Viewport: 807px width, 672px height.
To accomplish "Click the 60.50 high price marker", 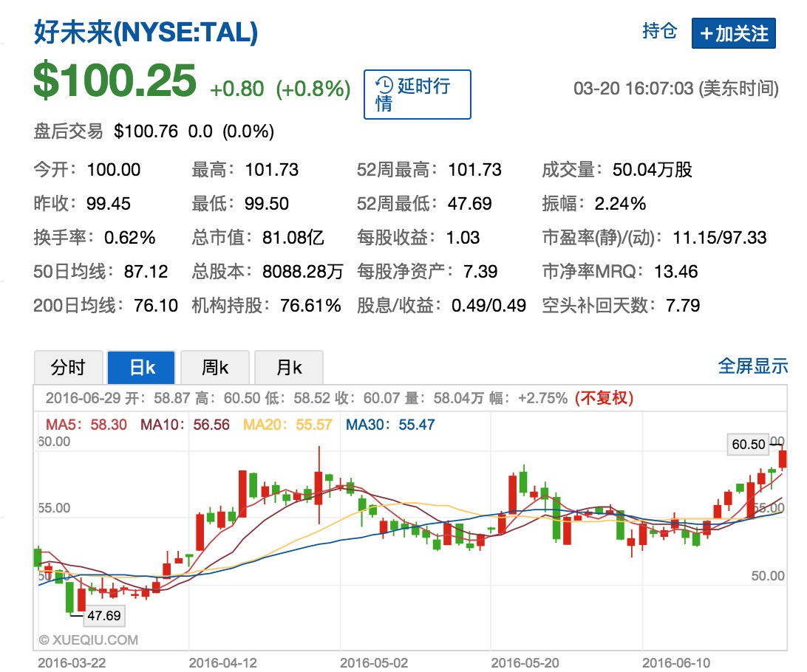I will click(x=748, y=445).
